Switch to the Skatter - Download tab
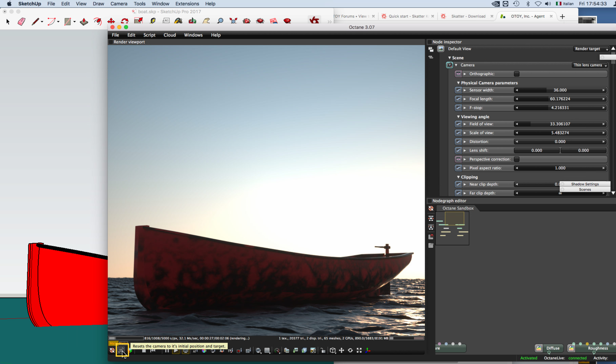The image size is (616, 364). click(468, 16)
